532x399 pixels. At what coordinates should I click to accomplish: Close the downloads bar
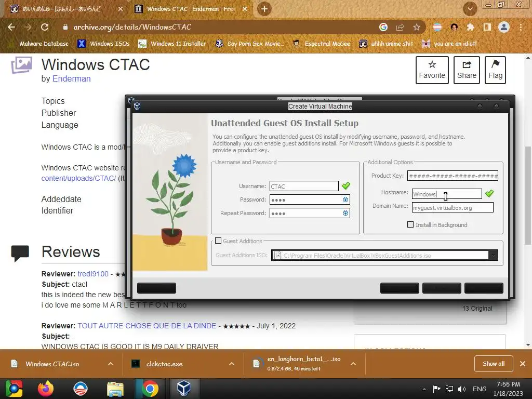[x=523, y=364]
